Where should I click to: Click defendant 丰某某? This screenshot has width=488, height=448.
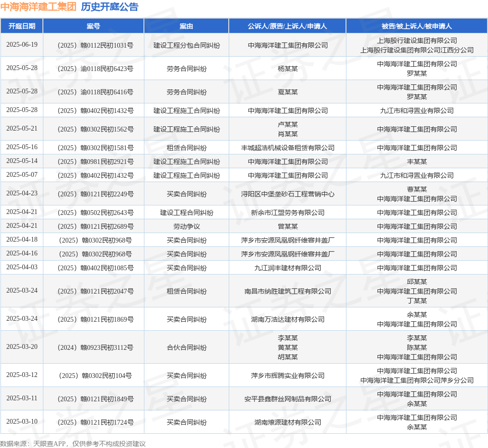417,162
